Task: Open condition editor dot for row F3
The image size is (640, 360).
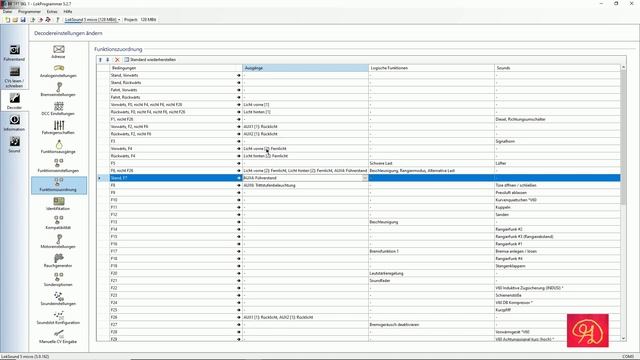Action: pyautogui.click(x=239, y=141)
